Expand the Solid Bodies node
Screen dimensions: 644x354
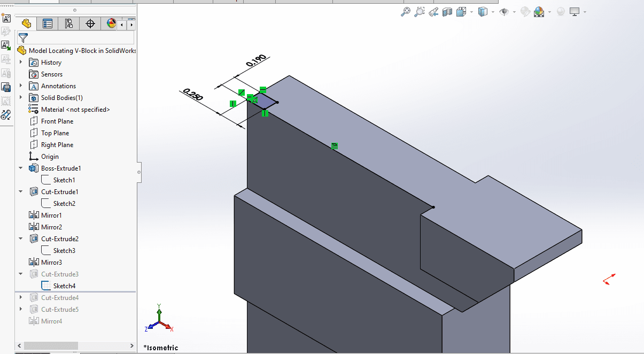[x=20, y=97]
